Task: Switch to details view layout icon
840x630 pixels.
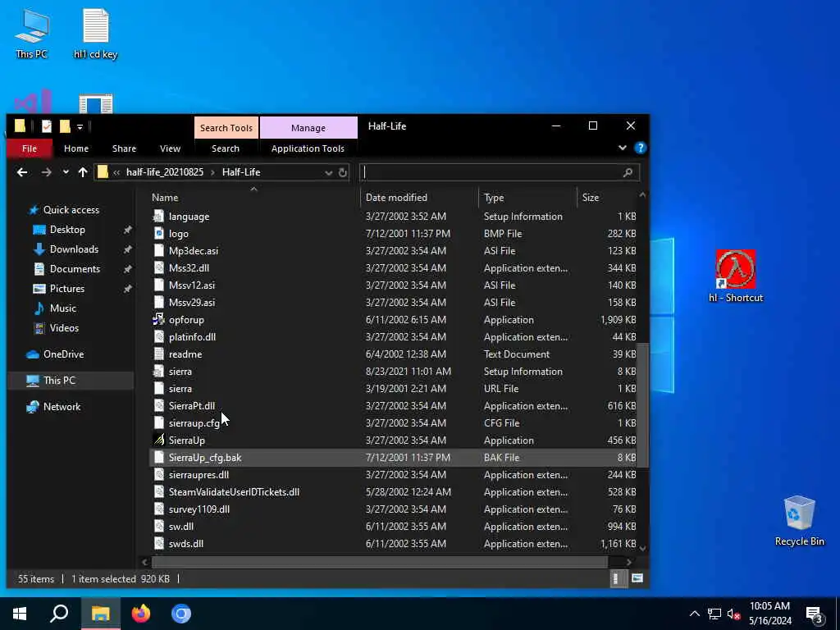Action: 617,578
